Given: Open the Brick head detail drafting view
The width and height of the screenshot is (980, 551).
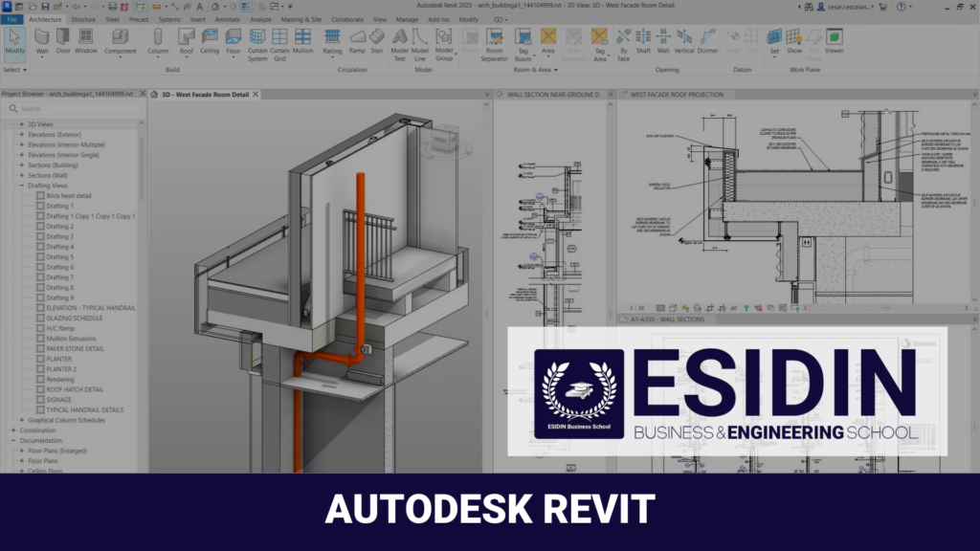Looking at the screenshot, I should [x=68, y=195].
